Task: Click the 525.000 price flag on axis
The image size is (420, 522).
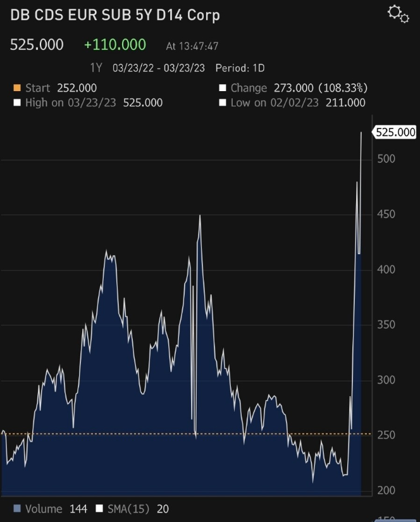Action: tap(394, 132)
